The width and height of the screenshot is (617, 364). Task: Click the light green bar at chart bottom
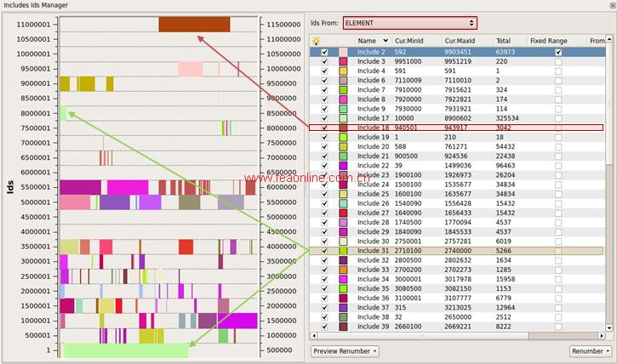125,350
